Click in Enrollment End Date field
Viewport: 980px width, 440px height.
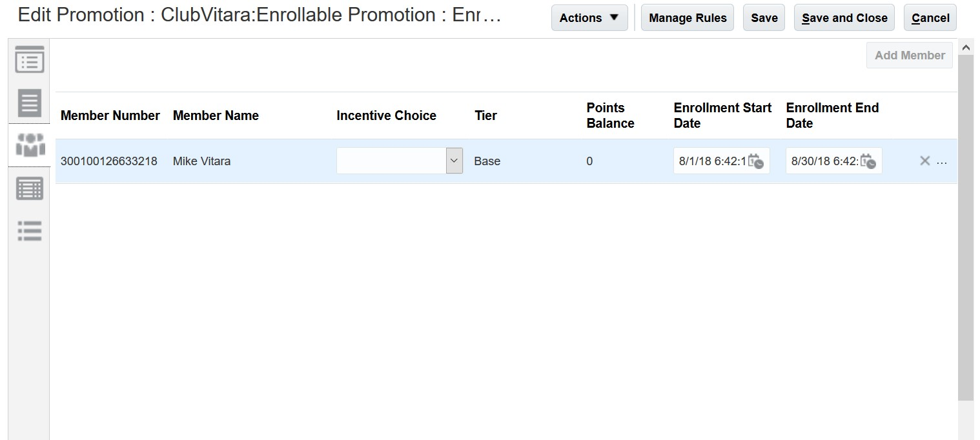[x=824, y=161]
